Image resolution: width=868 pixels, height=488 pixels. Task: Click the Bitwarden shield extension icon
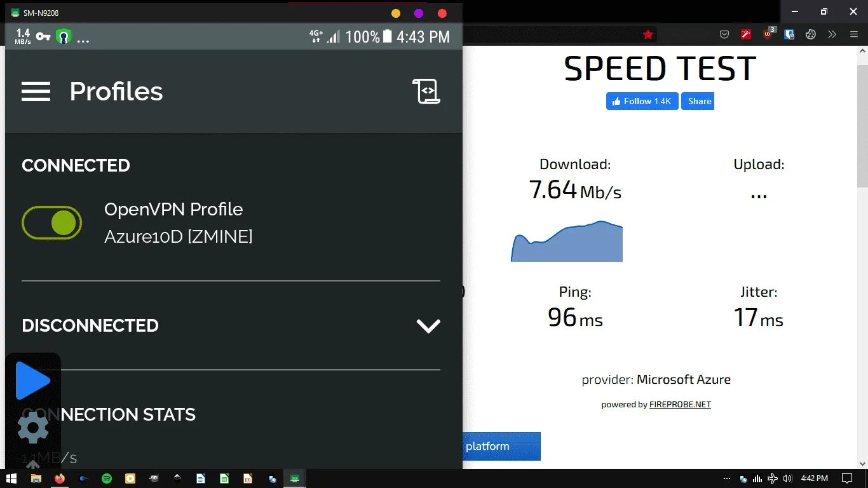point(789,35)
